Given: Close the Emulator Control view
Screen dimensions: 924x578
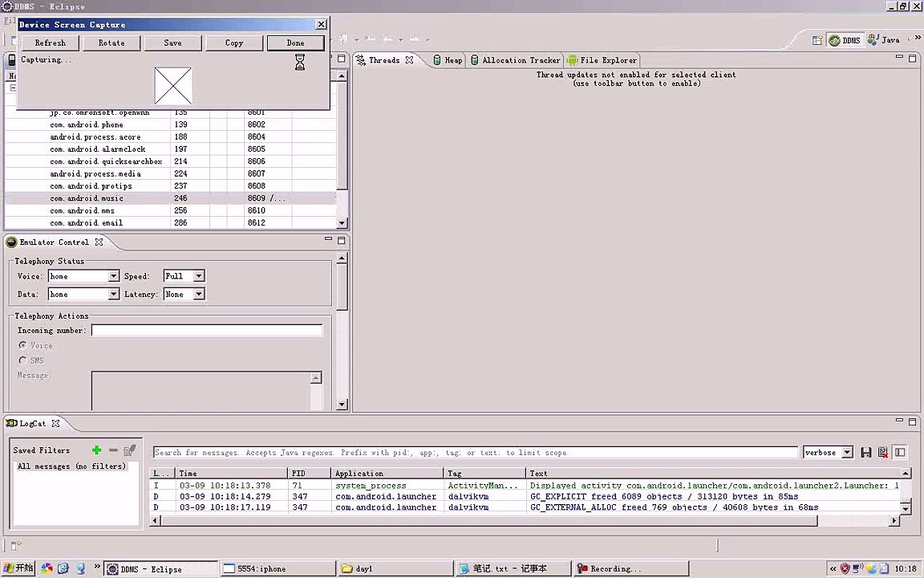Looking at the screenshot, I should click(x=99, y=242).
